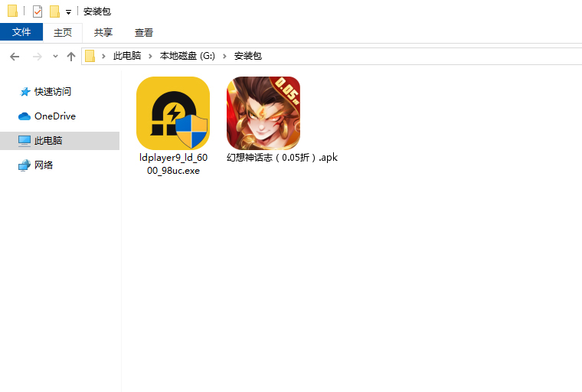Open the 文件 menu
This screenshot has height=392, width=582.
[x=21, y=32]
